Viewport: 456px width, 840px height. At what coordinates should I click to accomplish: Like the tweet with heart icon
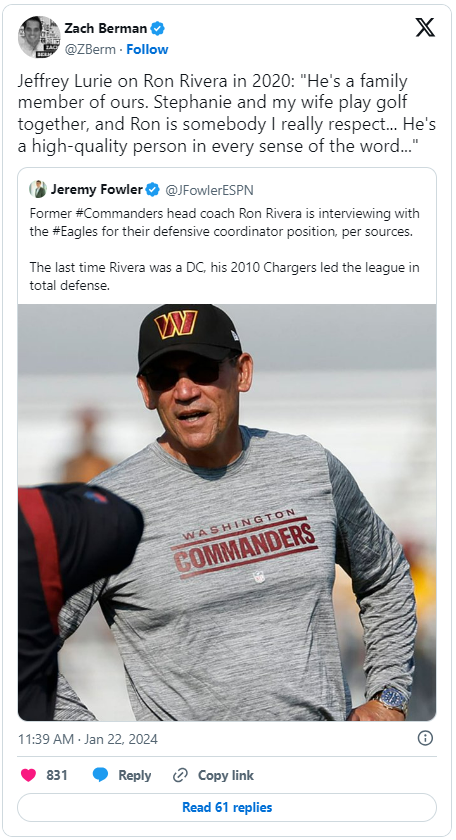tap(28, 775)
